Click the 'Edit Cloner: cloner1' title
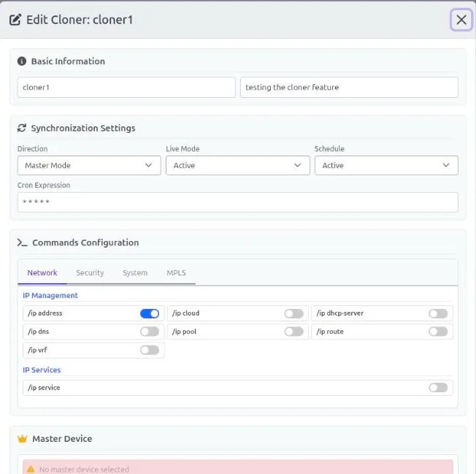Screen dimensions: 476x474 [80, 20]
